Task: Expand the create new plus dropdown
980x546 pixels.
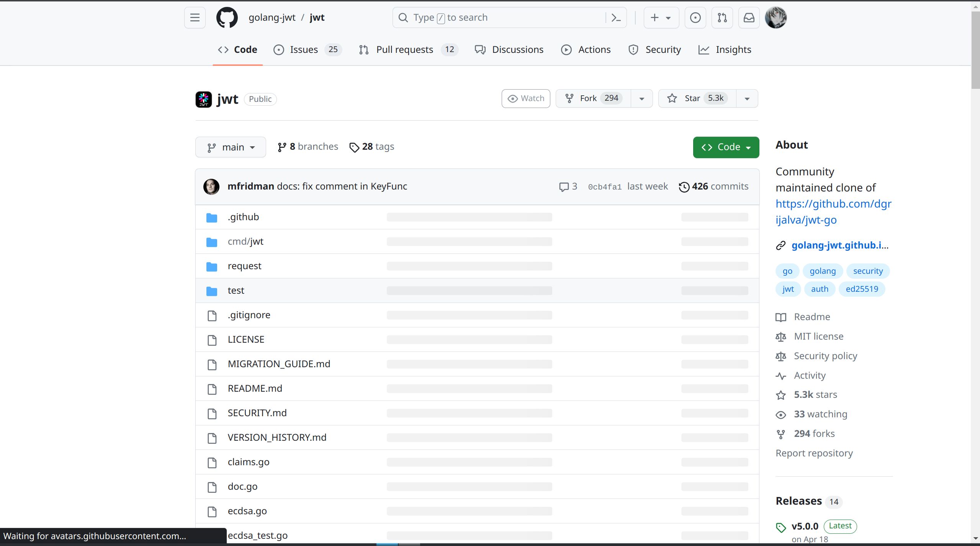Action: (x=661, y=18)
